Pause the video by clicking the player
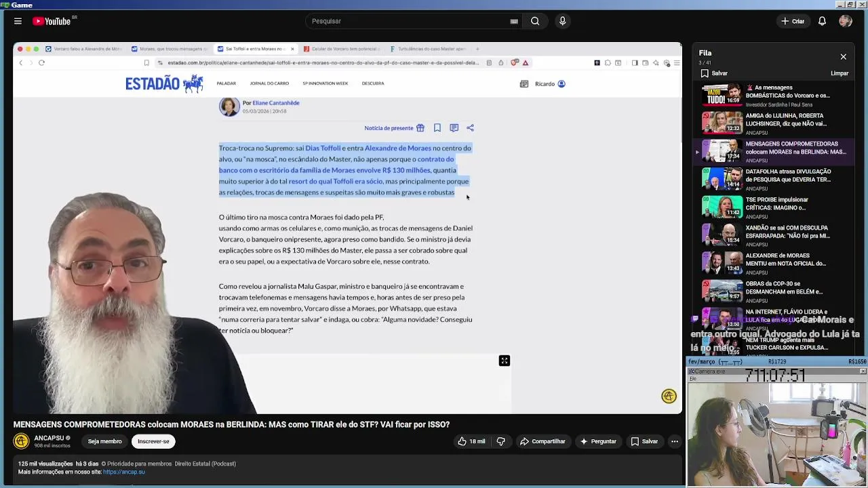 pos(347,228)
